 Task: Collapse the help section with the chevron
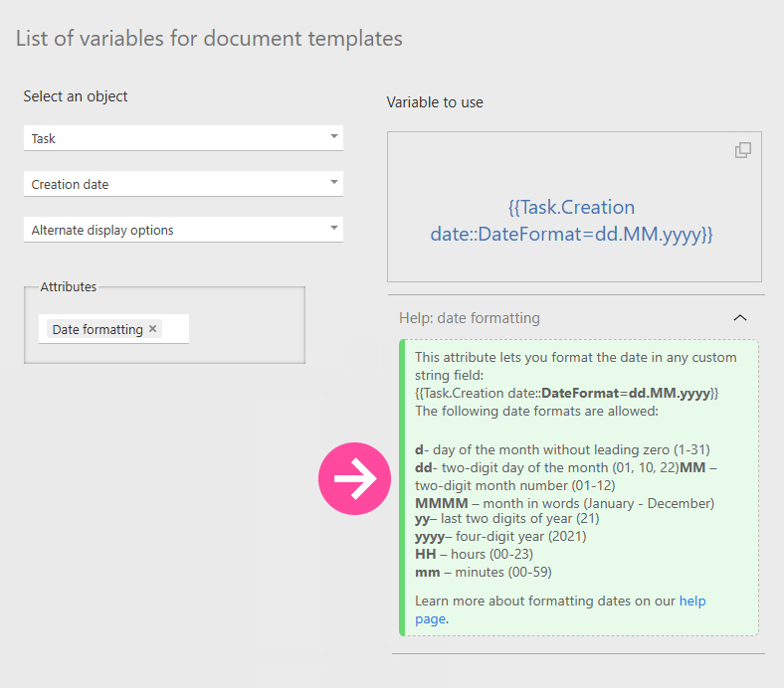[739, 318]
